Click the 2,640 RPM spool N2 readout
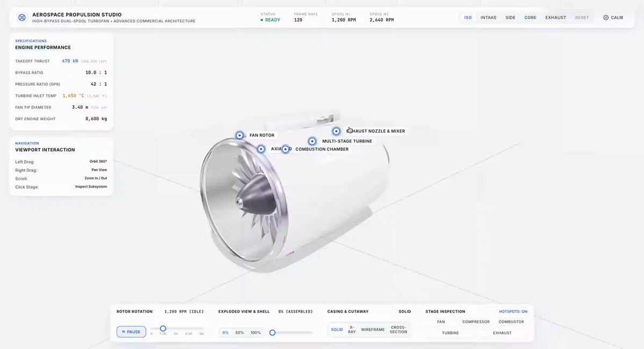The height and width of the screenshot is (349, 644). pyautogui.click(x=381, y=20)
